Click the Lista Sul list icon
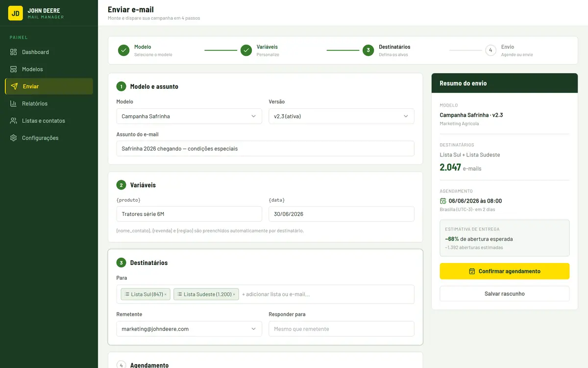Screen dimensions: 588x368 click(127, 294)
